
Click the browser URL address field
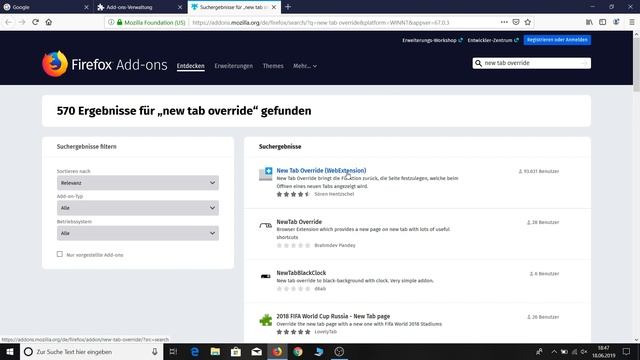(320, 22)
